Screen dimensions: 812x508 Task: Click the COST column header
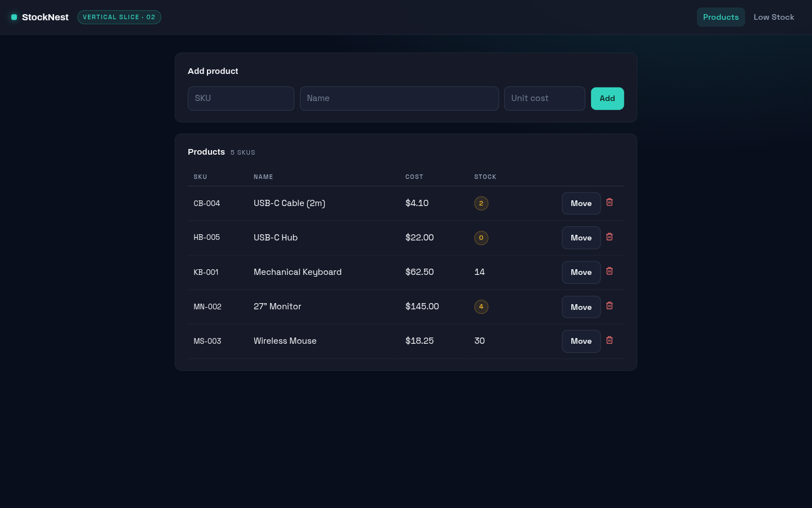pos(414,177)
